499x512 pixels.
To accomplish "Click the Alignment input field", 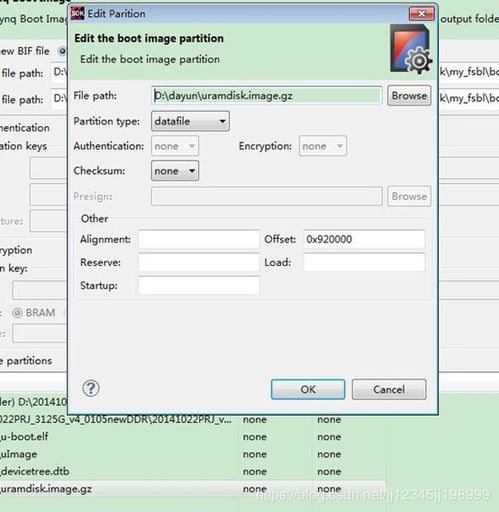I will pos(199,239).
